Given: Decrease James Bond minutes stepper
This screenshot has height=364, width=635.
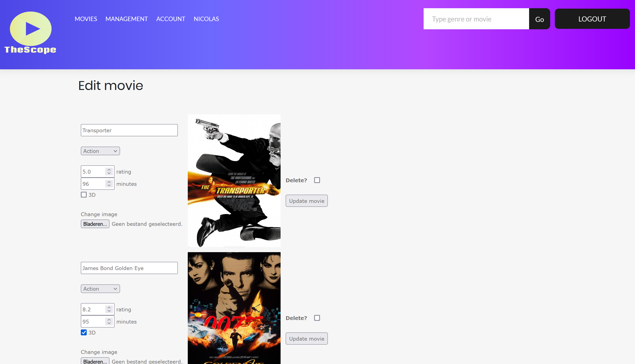Looking at the screenshot, I should (109, 324).
